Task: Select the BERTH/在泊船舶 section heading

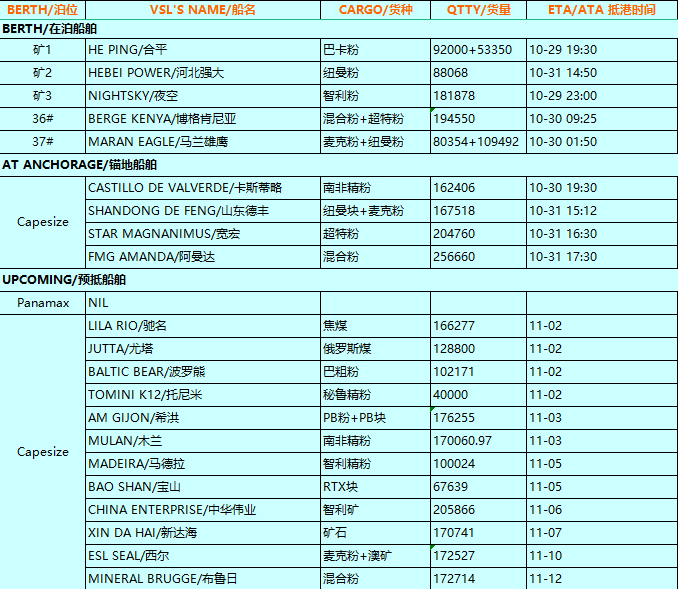Action: point(49,29)
